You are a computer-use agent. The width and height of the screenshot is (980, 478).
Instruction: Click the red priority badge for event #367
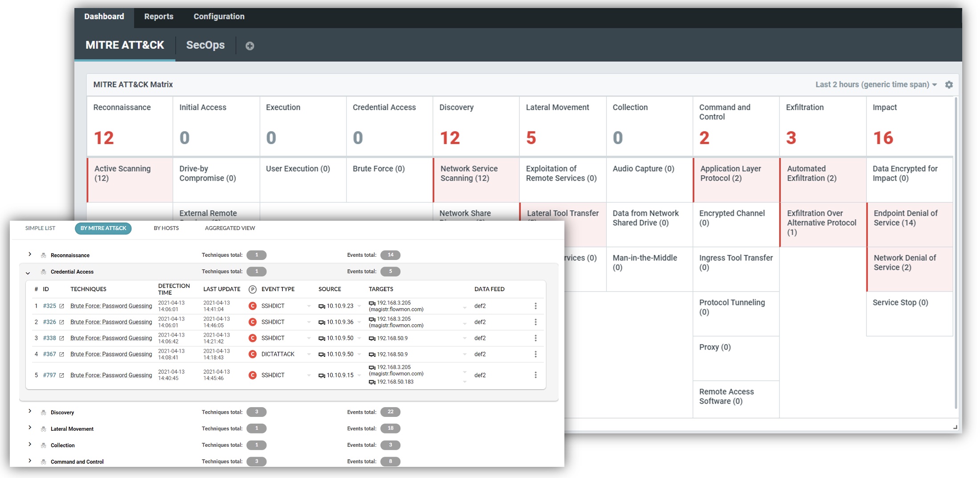(x=252, y=354)
